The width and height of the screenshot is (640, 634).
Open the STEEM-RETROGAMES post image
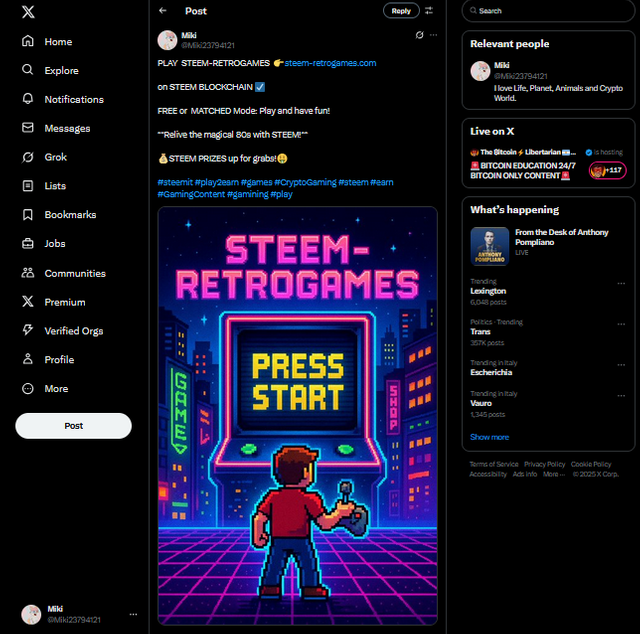click(298, 416)
